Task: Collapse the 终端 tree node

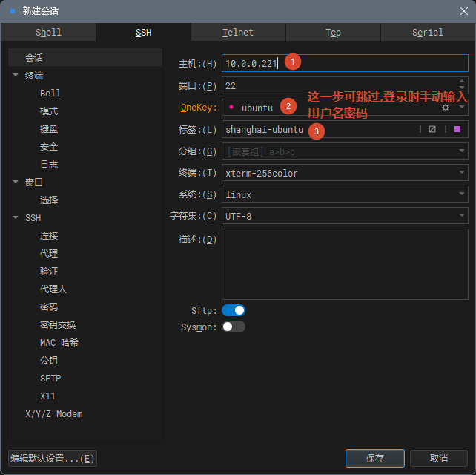Action: point(16,75)
